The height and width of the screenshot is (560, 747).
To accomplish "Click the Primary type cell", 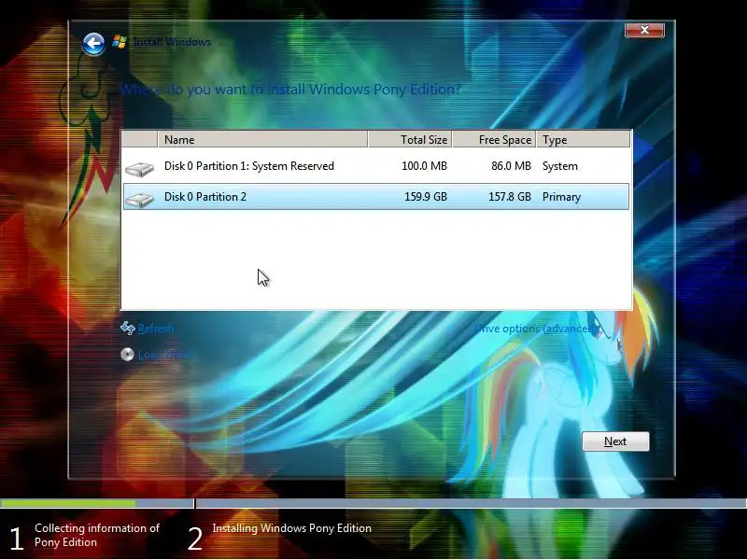I will pos(561,197).
